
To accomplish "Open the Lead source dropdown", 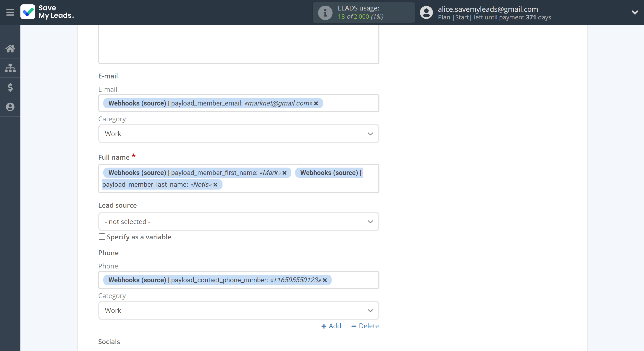I will tap(239, 221).
